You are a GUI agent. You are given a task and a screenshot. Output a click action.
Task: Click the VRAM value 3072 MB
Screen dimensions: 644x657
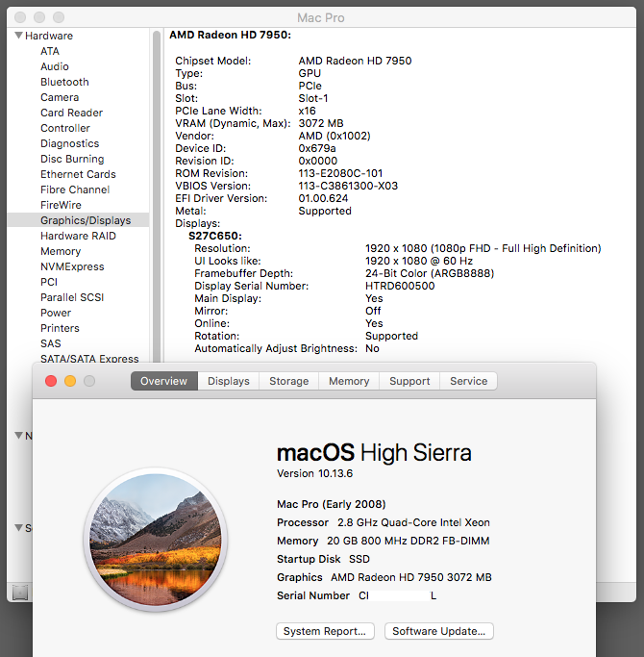pos(321,123)
